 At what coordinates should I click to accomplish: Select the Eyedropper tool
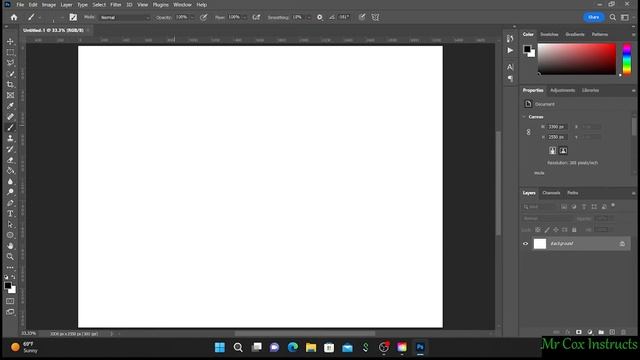(x=10, y=106)
